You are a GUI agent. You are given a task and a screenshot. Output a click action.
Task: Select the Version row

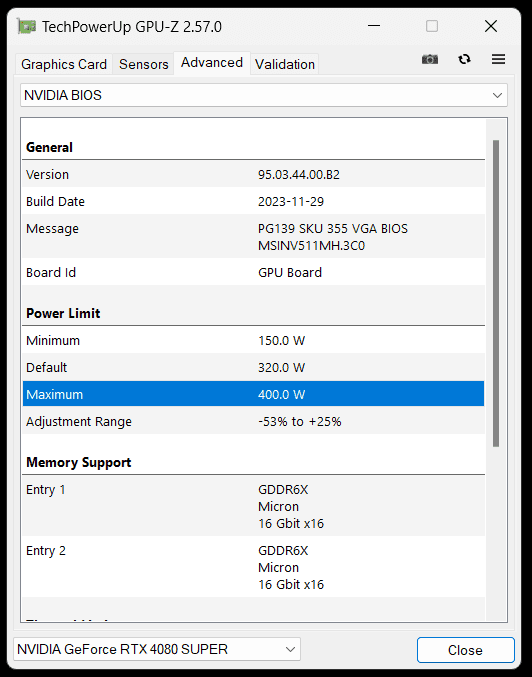(253, 174)
